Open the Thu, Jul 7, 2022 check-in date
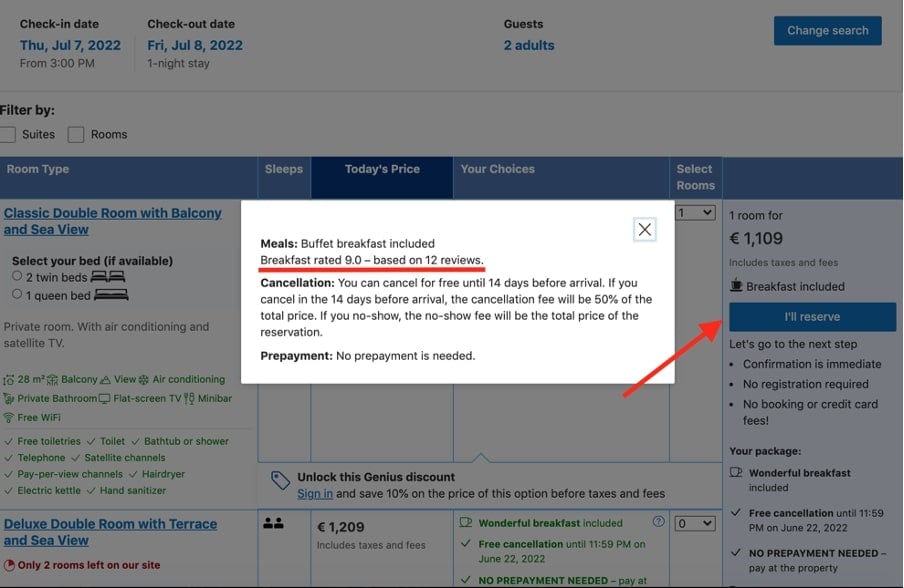This screenshot has width=904, height=588. [x=70, y=45]
